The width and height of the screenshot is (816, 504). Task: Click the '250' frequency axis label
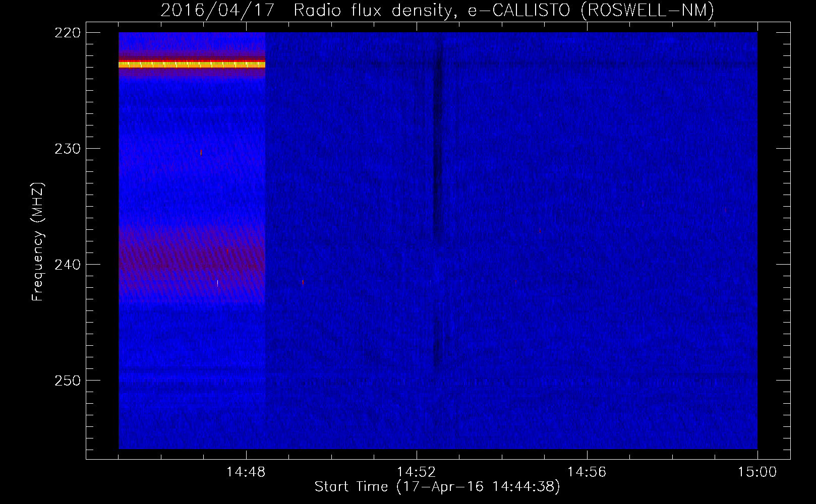68,381
